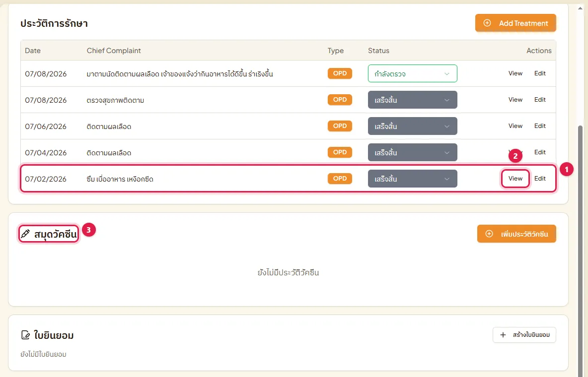View the ตรวจสุขภาพติดตาม treatment
Image resolution: width=588 pixels, height=377 pixels.
click(515, 100)
